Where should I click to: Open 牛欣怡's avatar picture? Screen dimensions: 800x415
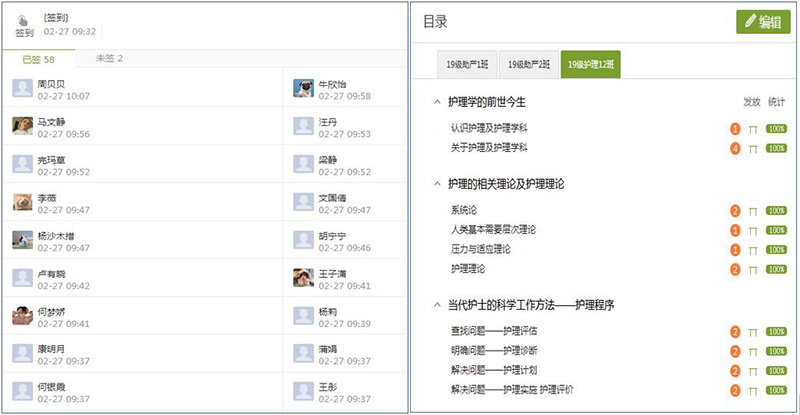click(x=303, y=89)
